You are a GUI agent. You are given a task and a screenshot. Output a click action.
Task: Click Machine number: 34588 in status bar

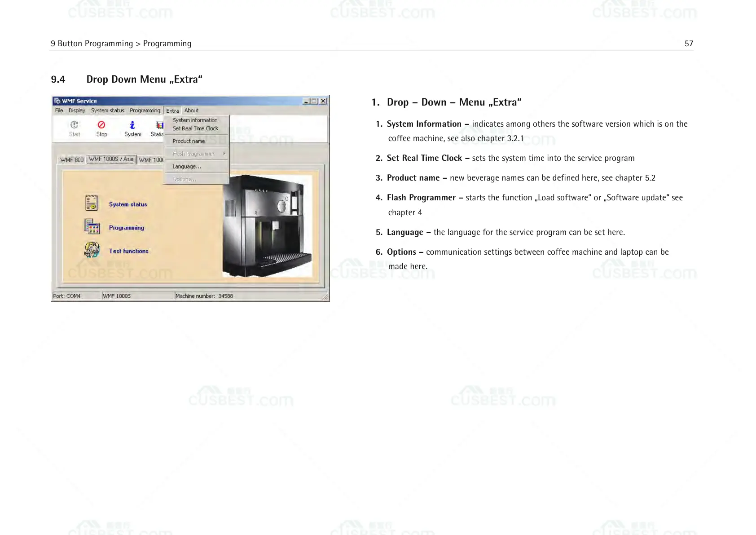[x=204, y=296]
